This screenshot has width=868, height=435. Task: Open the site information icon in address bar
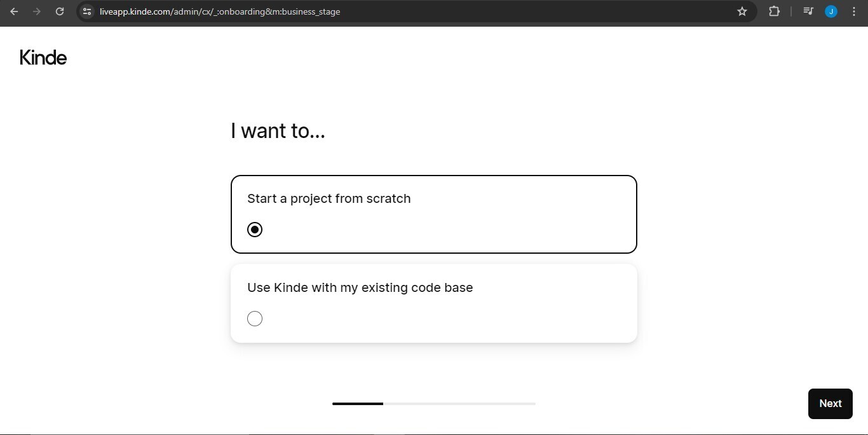point(88,11)
